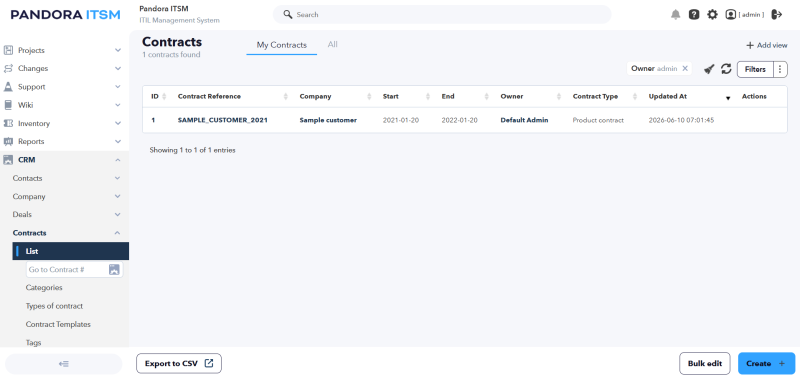Image resolution: width=800 pixels, height=377 pixels.
Task: Click the logout icon
Action: (777, 14)
